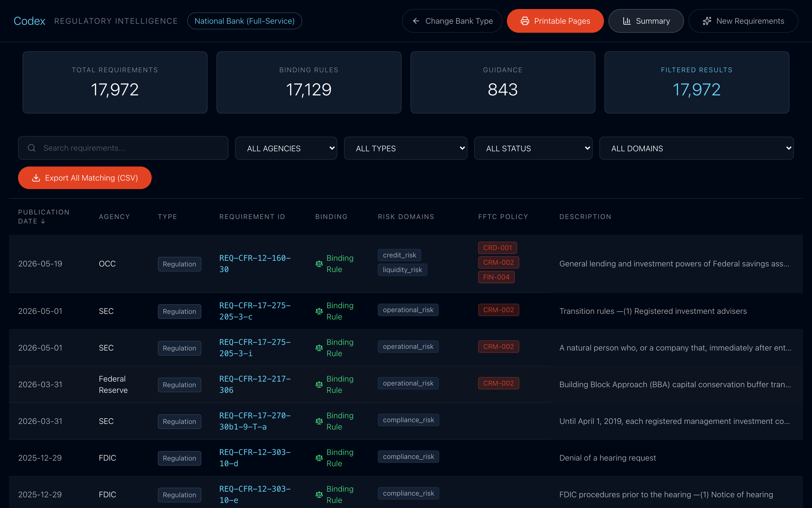Click the Requirement ID column header
Viewport: 812px width, 508px height.
tap(252, 217)
